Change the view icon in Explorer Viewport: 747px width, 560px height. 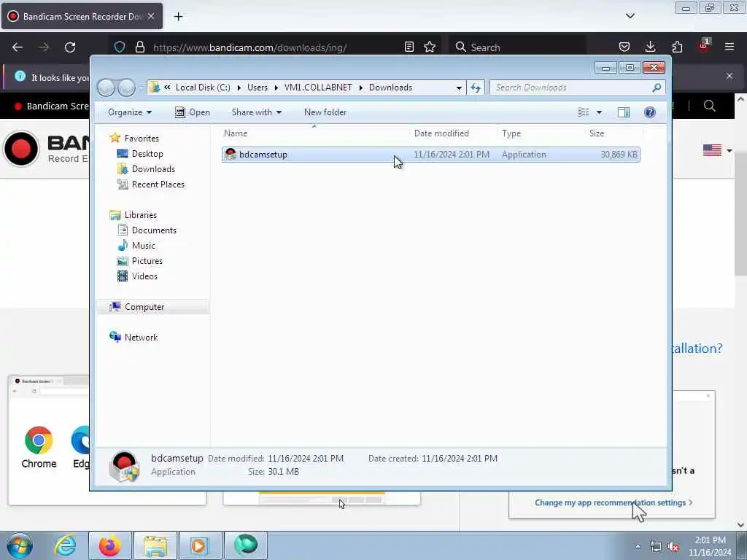tap(583, 112)
